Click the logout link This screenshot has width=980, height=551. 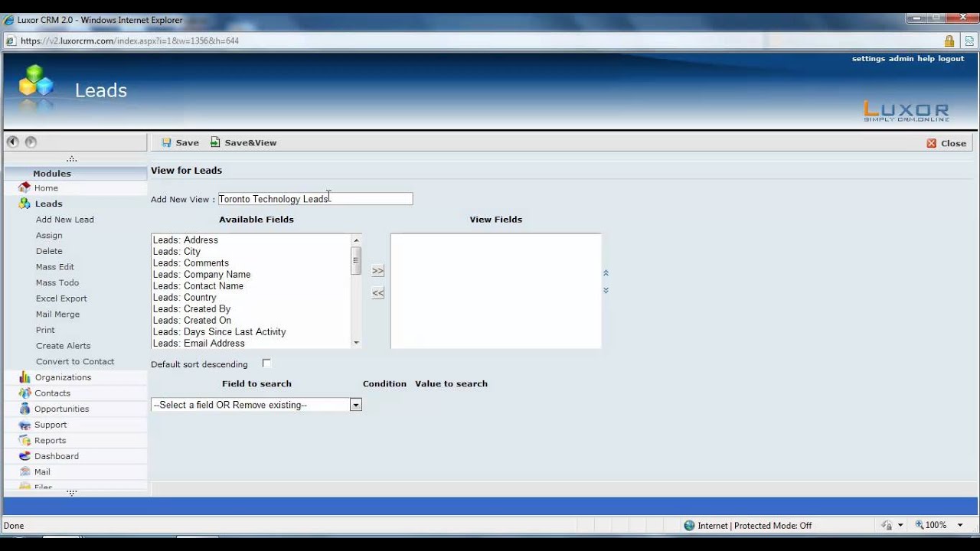point(952,59)
